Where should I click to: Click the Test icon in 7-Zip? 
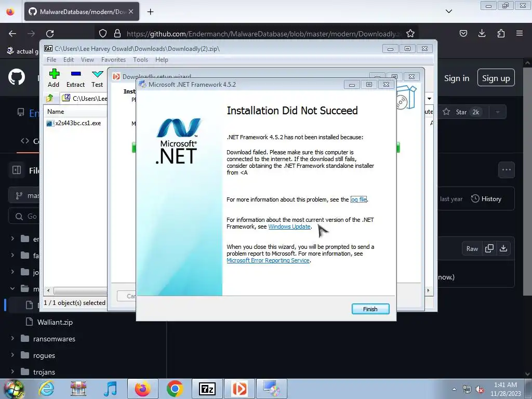[x=97, y=78]
